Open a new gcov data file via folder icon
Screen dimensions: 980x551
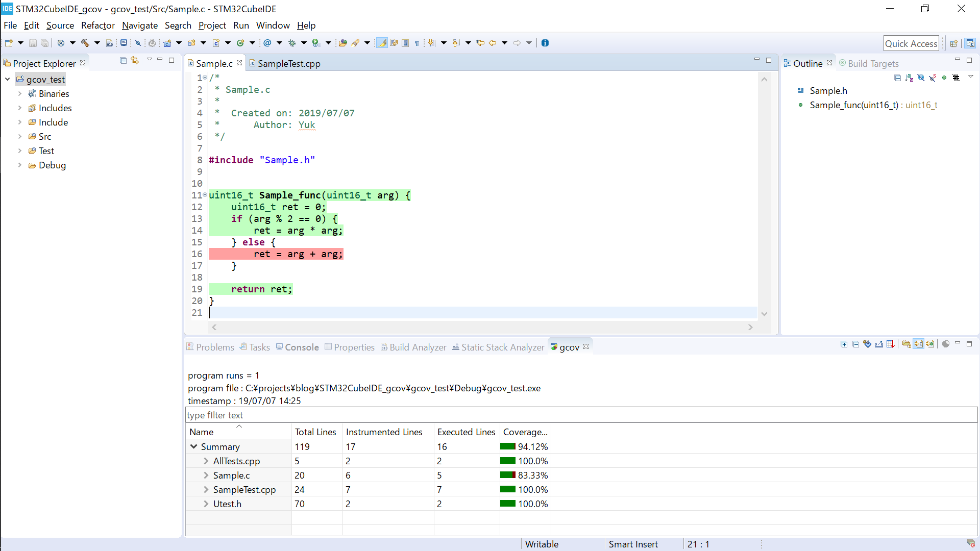click(906, 344)
